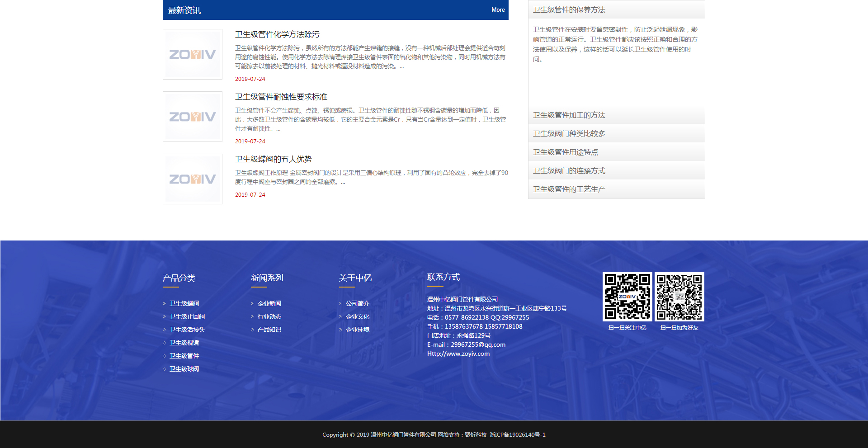Open article title 卫生级蝶阀的五大优势

[x=273, y=160]
